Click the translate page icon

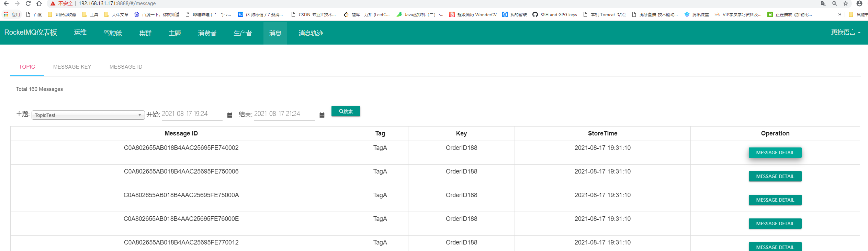point(823,3)
